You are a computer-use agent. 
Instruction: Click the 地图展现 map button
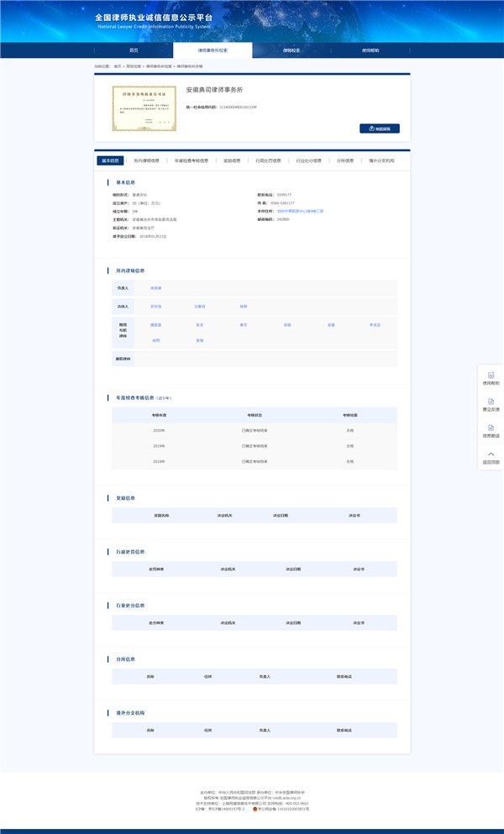(x=379, y=129)
